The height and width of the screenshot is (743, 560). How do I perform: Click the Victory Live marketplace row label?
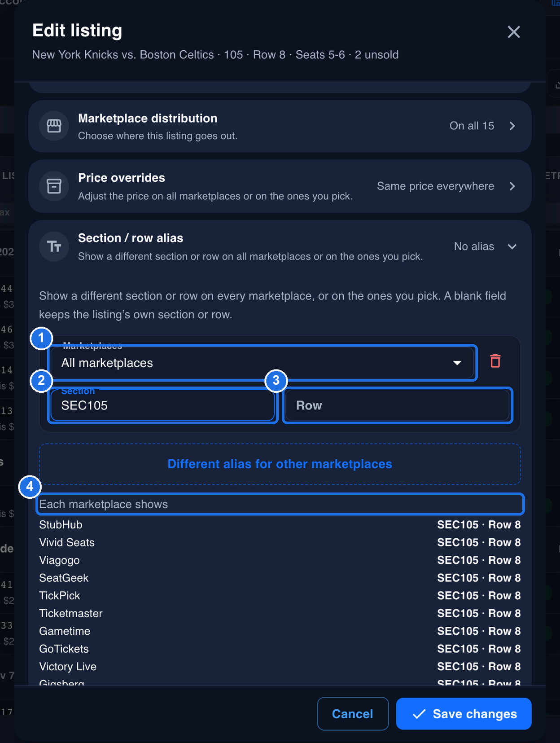pos(68,667)
